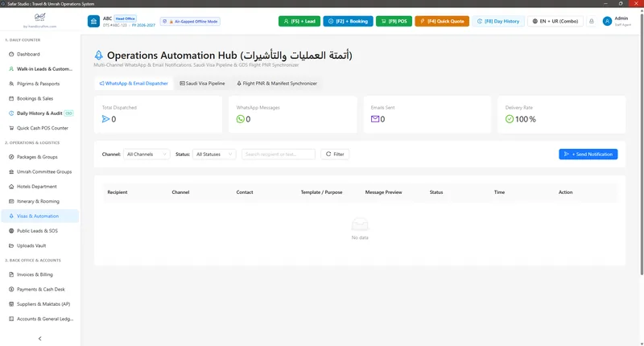Click the Safar Studio logo
The width and height of the screenshot is (644, 346).
(x=39, y=18)
